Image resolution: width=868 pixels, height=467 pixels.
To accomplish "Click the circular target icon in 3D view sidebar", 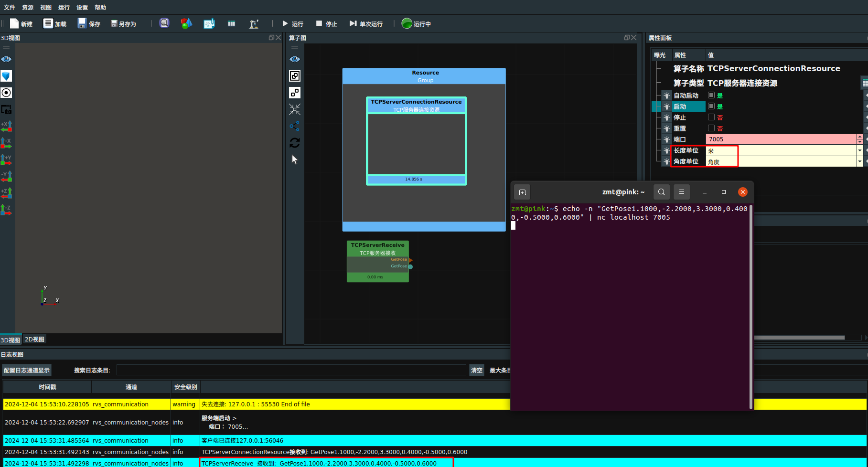I will (6, 93).
